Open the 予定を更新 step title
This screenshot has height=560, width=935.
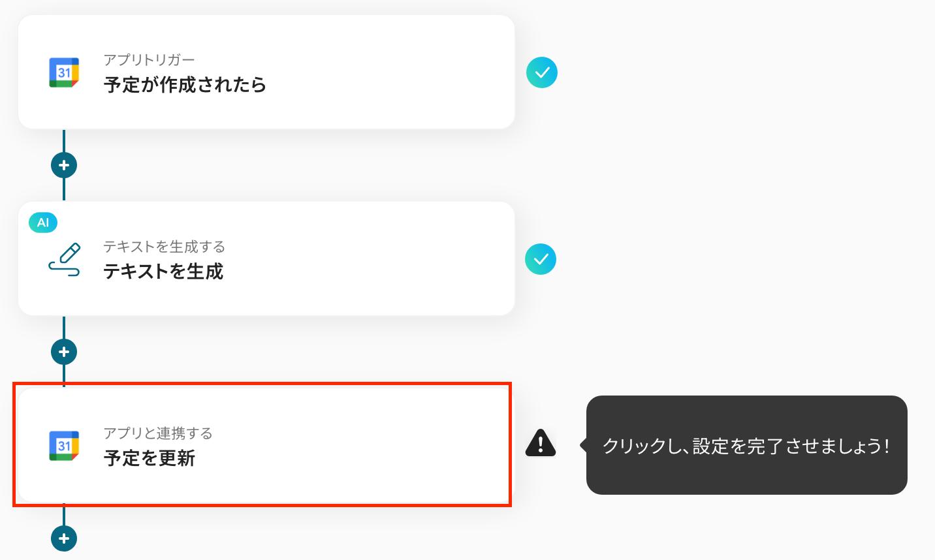[150, 458]
